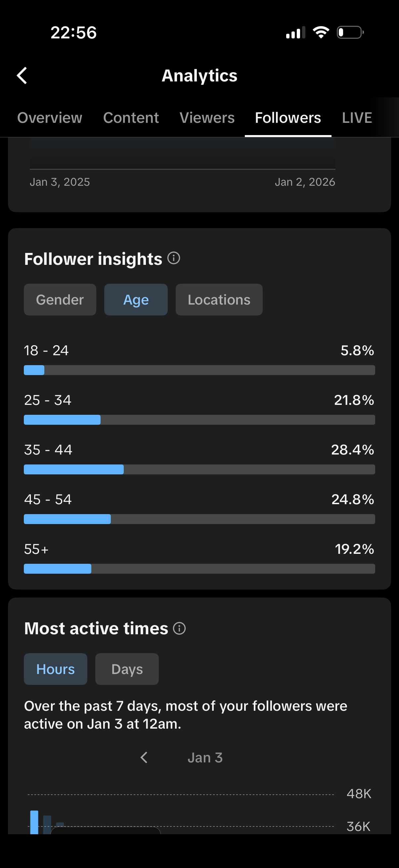Select the Followers tab

click(288, 118)
